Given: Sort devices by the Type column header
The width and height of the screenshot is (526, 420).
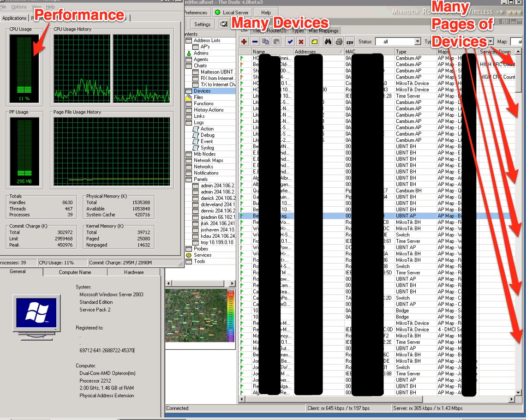Looking at the screenshot, I should click(416, 52).
